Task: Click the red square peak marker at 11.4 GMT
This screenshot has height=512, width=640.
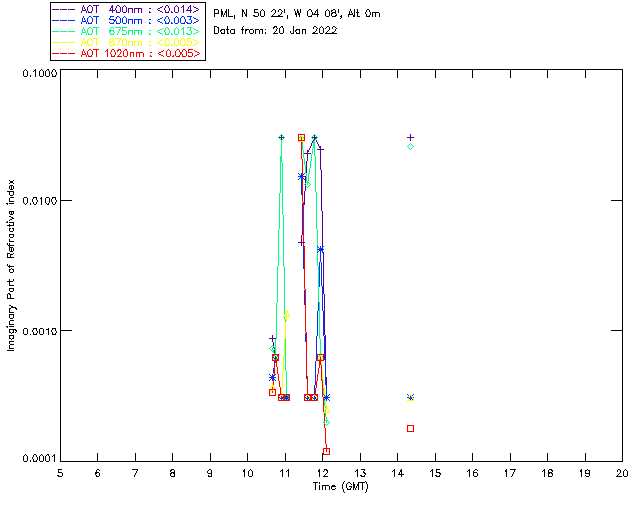Action: (x=301, y=137)
